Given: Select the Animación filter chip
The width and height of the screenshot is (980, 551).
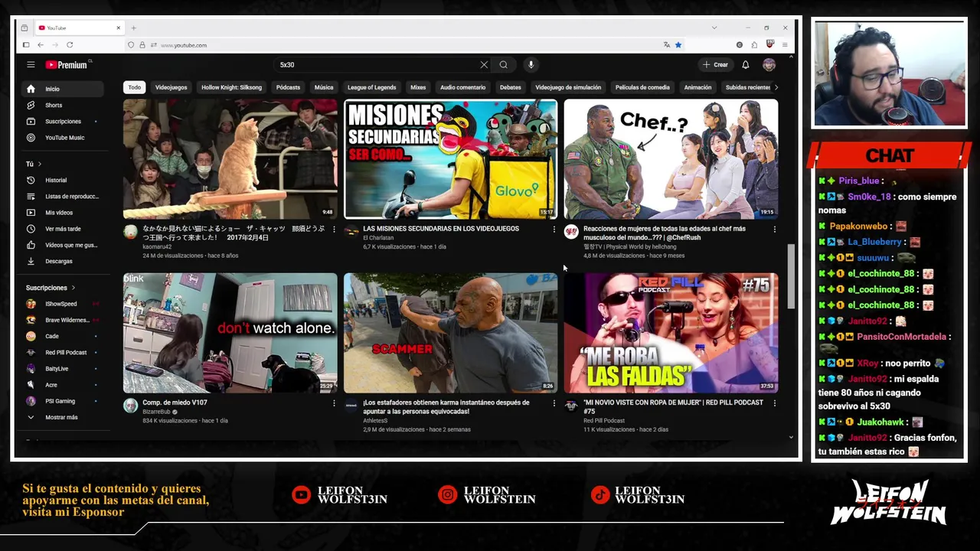Looking at the screenshot, I should pyautogui.click(x=697, y=87).
